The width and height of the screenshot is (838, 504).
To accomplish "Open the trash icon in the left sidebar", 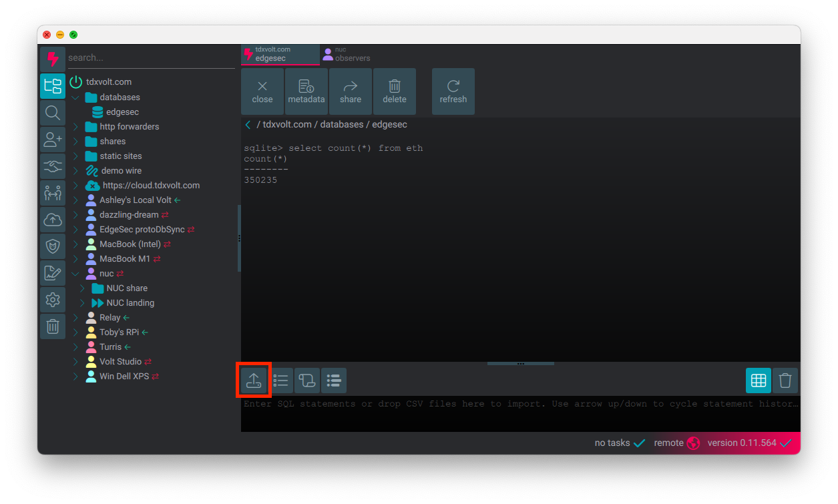I will click(53, 326).
